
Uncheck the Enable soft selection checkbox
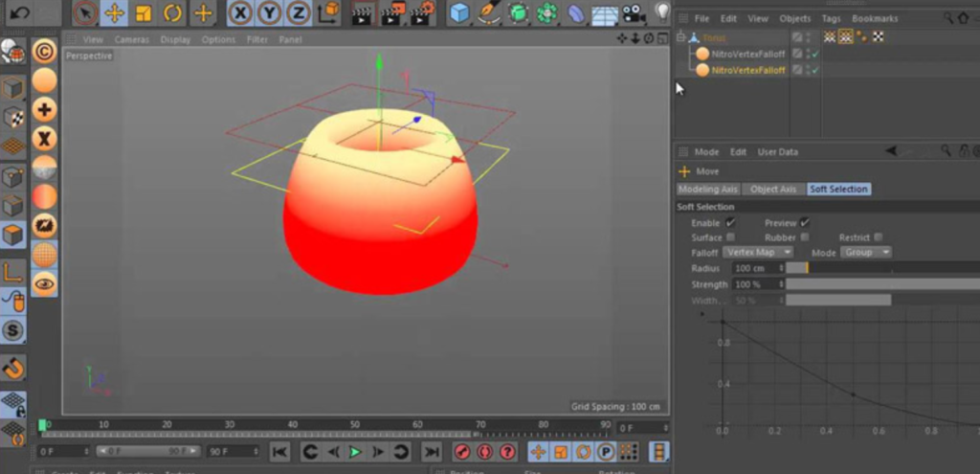730,222
